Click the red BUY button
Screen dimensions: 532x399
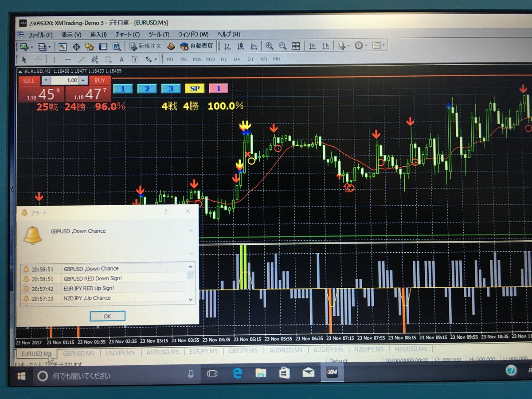[x=100, y=81]
